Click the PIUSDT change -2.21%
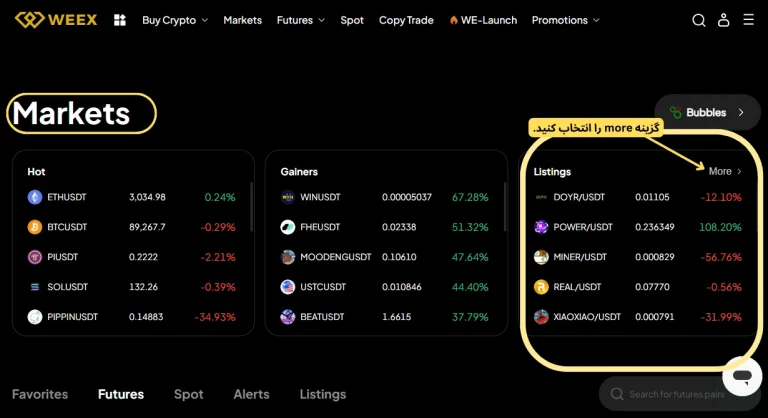Screen dimensions: 768x418 pyautogui.click(x=218, y=257)
